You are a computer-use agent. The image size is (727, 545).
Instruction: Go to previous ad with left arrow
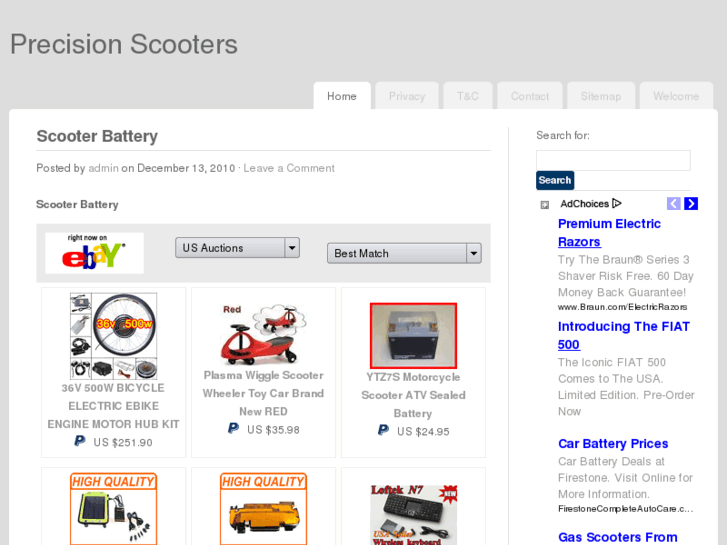[674, 203]
